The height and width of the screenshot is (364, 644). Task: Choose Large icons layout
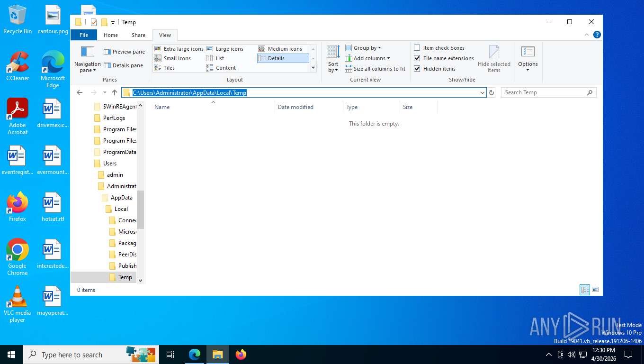tap(225, 49)
